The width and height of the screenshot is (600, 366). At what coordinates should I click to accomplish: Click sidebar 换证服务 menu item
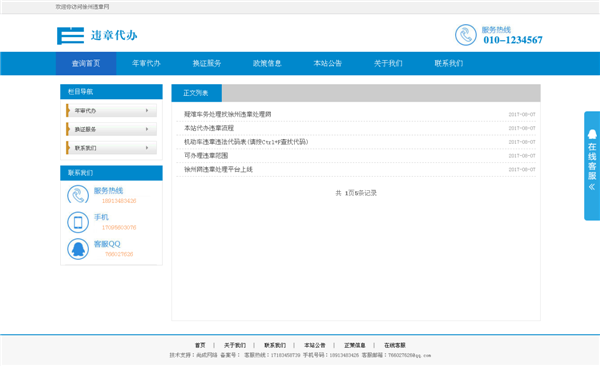(x=111, y=129)
